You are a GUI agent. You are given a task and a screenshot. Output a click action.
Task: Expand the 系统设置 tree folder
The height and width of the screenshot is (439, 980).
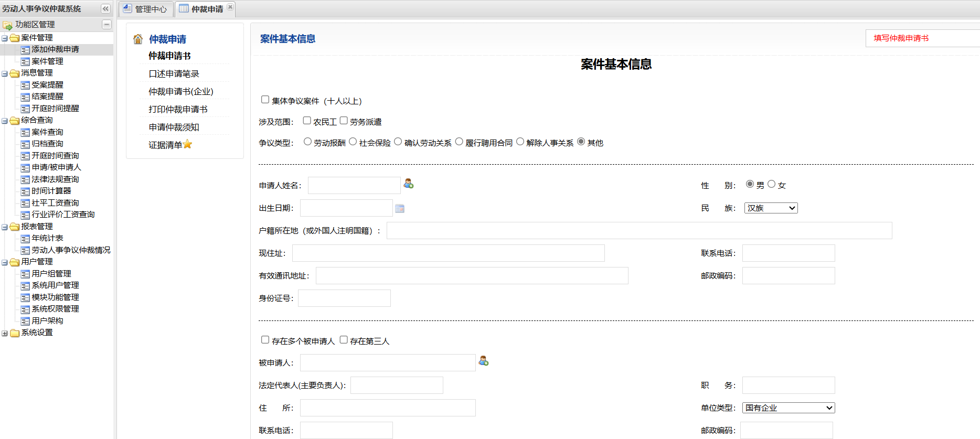5,333
